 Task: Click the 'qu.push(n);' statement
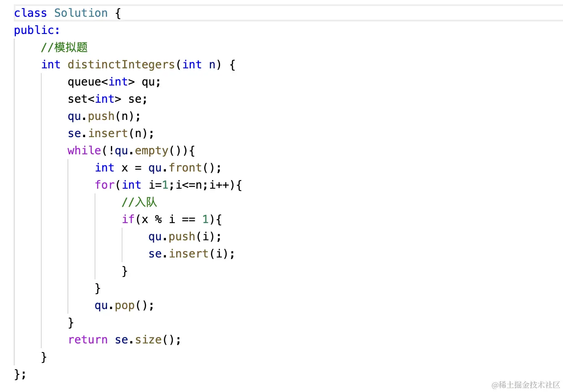(x=104, y=116)
